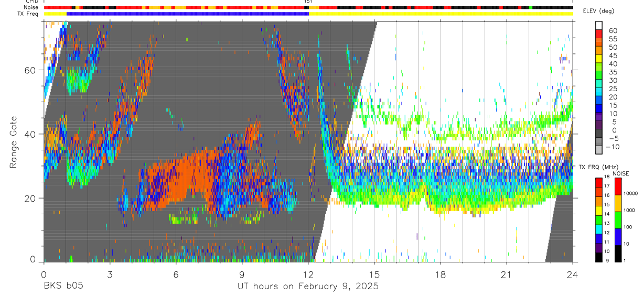The image size is (644, 297).
Task: Click x-axis tick label "24"
Action: [x=573, y=275]
